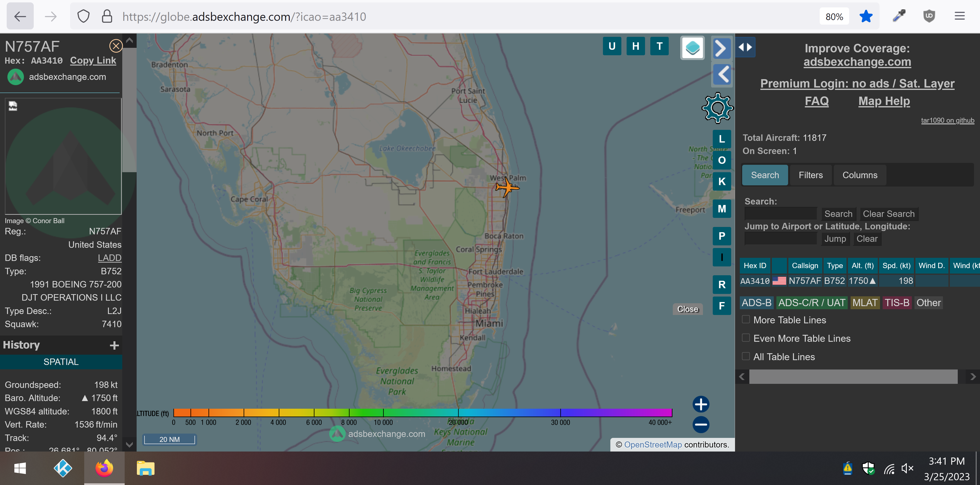The height and width of the screenshot is (485, 980).
Task: Switch to the Filters tab
Action: (810, 175)
